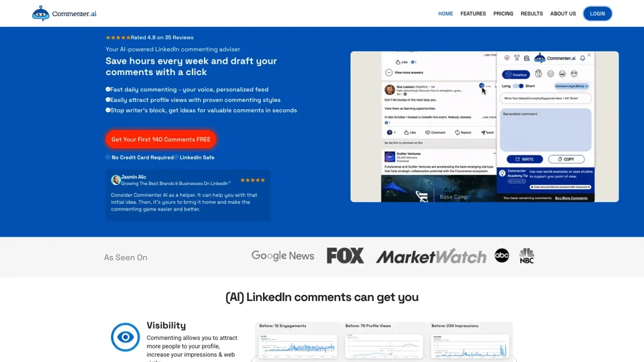Click the Visibility heading

166,326
